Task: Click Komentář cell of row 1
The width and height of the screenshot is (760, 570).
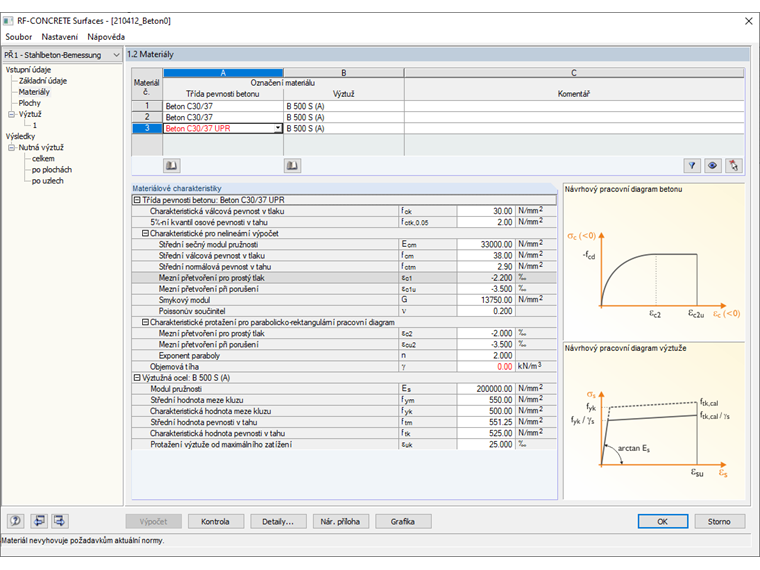Action: click(x=574, y=106)
